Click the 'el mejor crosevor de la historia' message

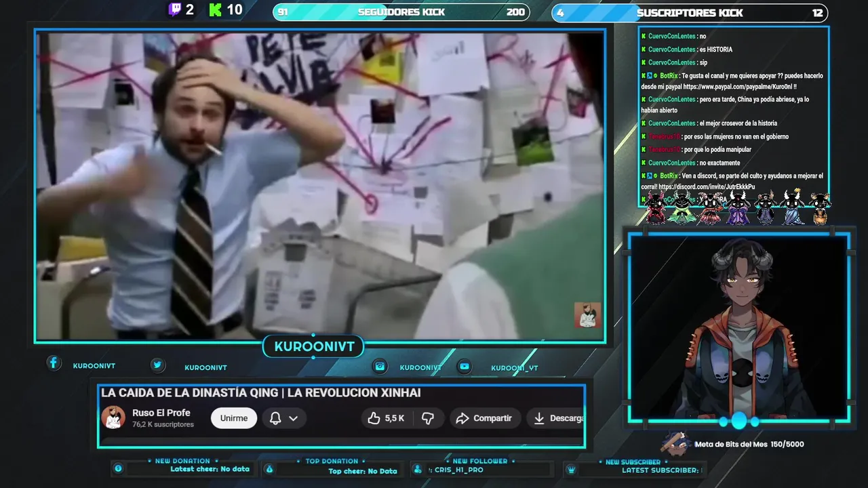coord(738,123)
